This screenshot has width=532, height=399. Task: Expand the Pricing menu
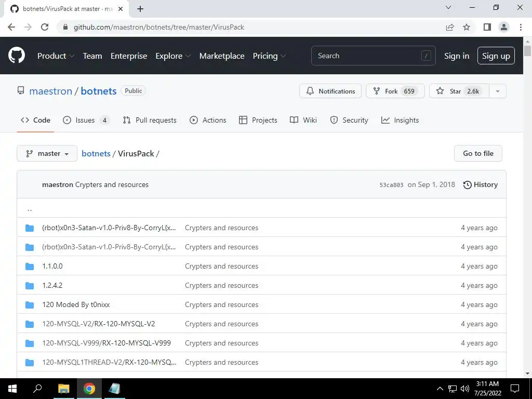pos(269,56)
